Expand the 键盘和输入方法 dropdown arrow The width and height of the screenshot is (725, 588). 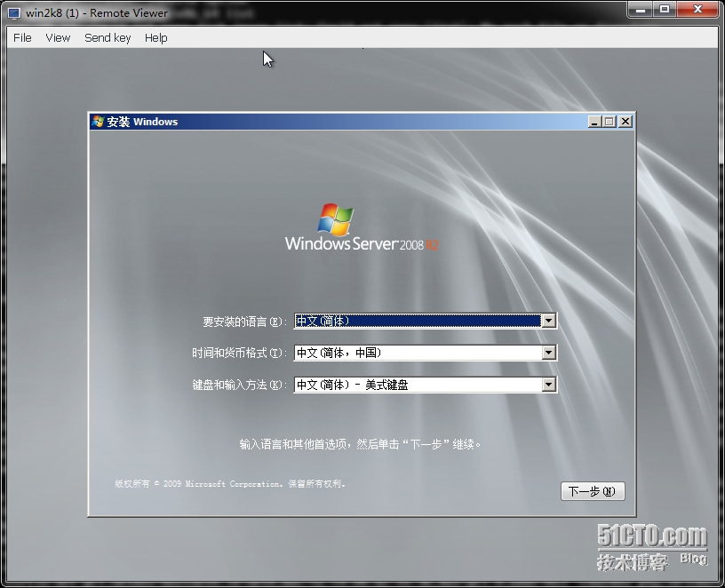(x=548, y=385)
